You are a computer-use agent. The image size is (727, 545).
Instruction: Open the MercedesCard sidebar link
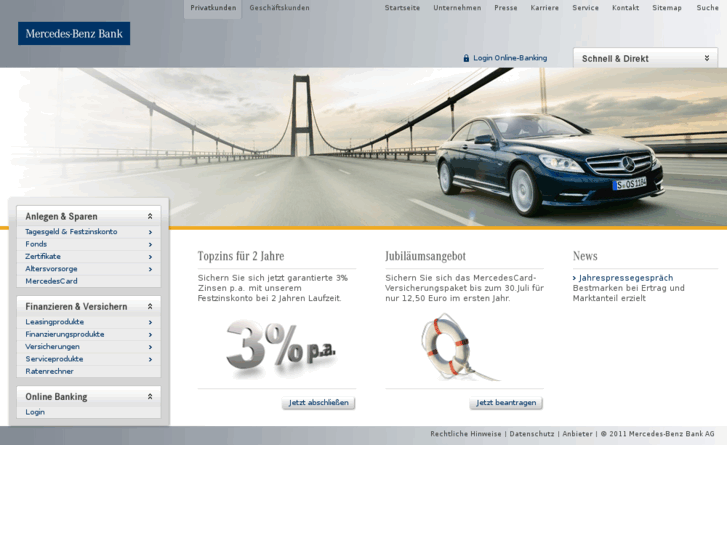51,281
